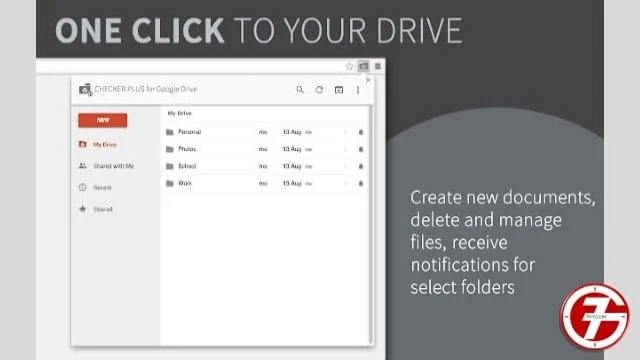Click the folder icon of Personal row
Viewport: 640px width, 360px height.
click(x=170, y=132)
